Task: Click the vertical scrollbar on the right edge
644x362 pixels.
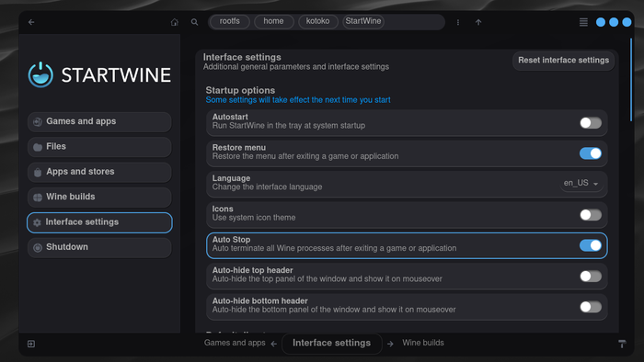Action: (x=631, y=80)
